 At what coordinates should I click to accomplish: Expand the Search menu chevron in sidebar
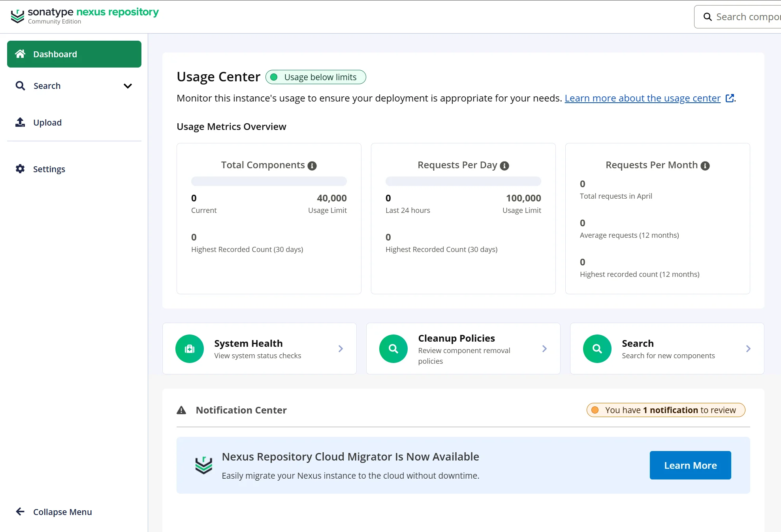click(x=128, y=86)
